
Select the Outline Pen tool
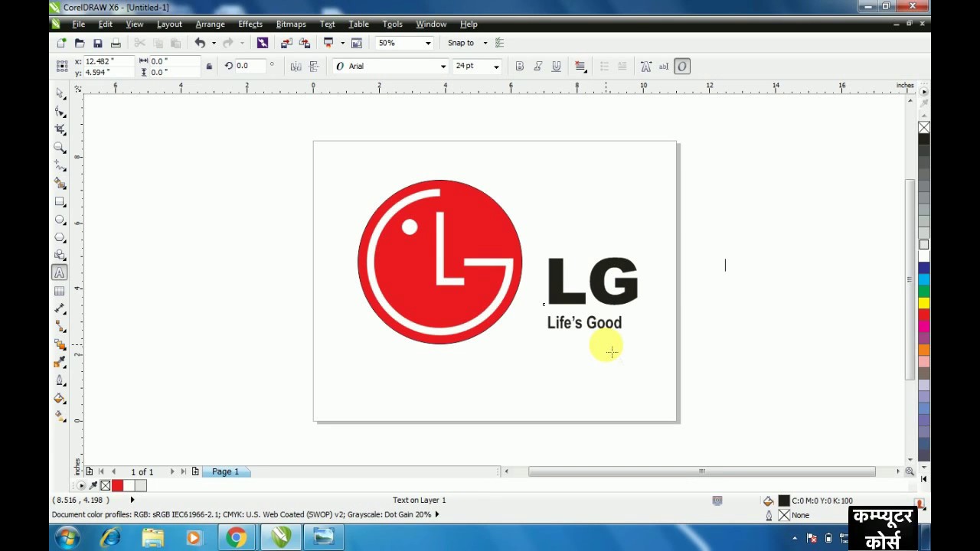pyautogui.click(x=60, y=380)
